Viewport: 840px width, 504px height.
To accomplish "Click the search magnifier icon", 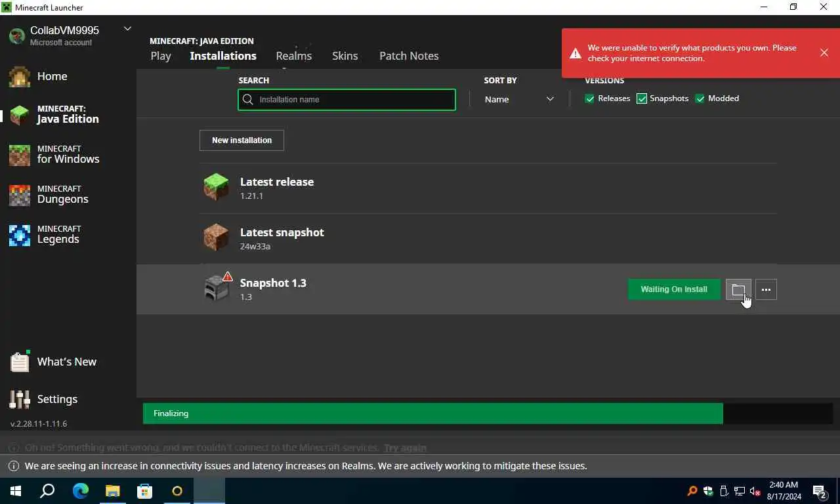I will click(x=248, y=100).
